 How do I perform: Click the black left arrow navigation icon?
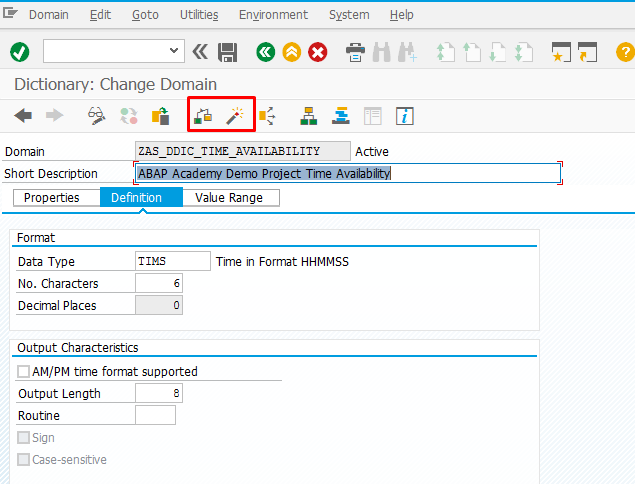[23, 115]
